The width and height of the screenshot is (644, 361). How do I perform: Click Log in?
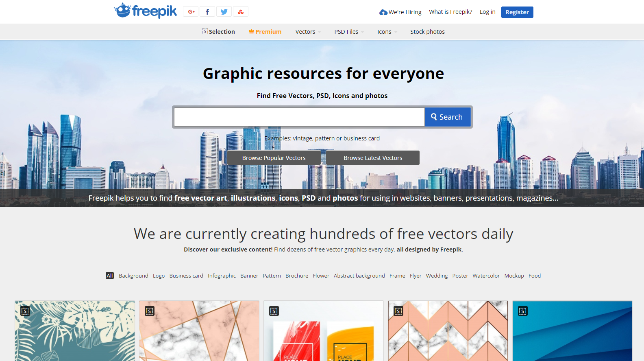pyautogui.click(x=487, y=12)
